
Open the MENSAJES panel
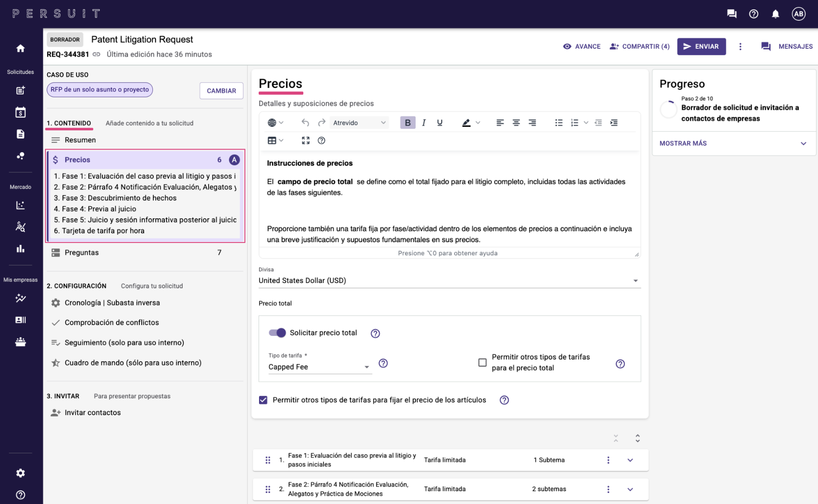pyautogui.click(x=787, y=46)
